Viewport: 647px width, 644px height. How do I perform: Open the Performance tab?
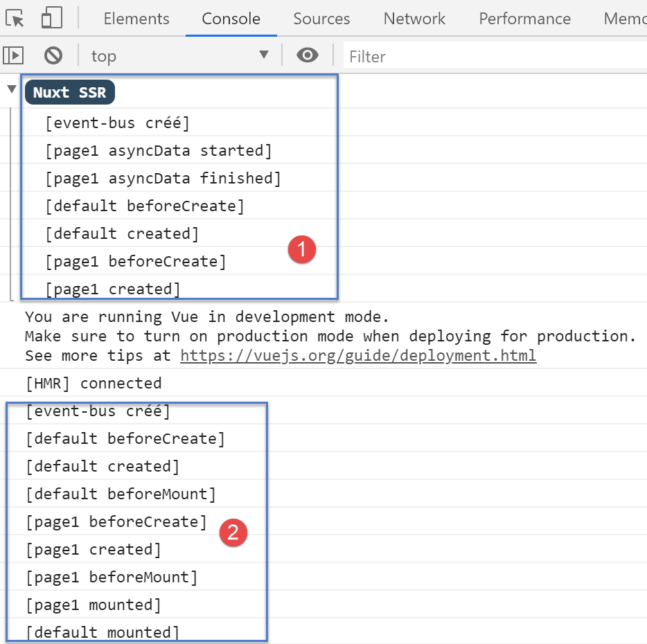point(524,19)
